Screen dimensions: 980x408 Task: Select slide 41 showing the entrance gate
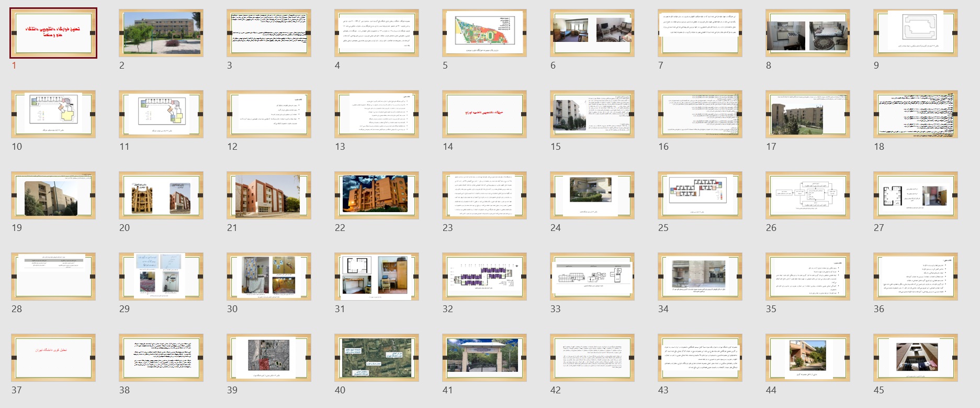tap(485, 358)
